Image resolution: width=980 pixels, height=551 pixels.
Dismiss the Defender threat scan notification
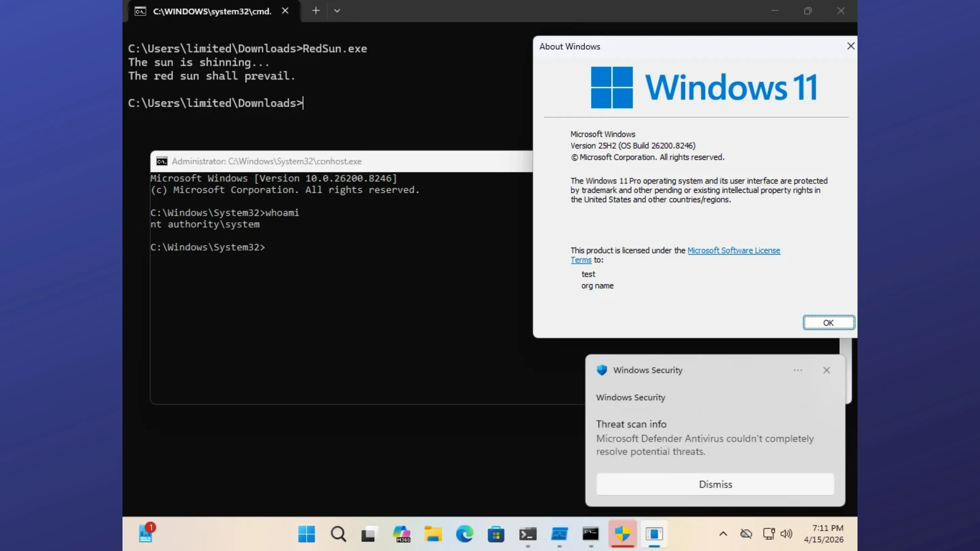715,484
